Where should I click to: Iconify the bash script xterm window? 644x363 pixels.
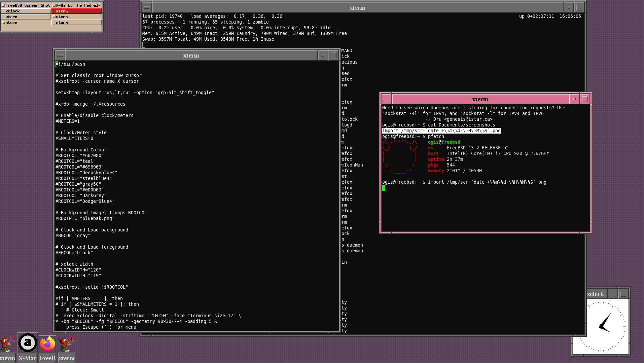(x=323, y=55)
